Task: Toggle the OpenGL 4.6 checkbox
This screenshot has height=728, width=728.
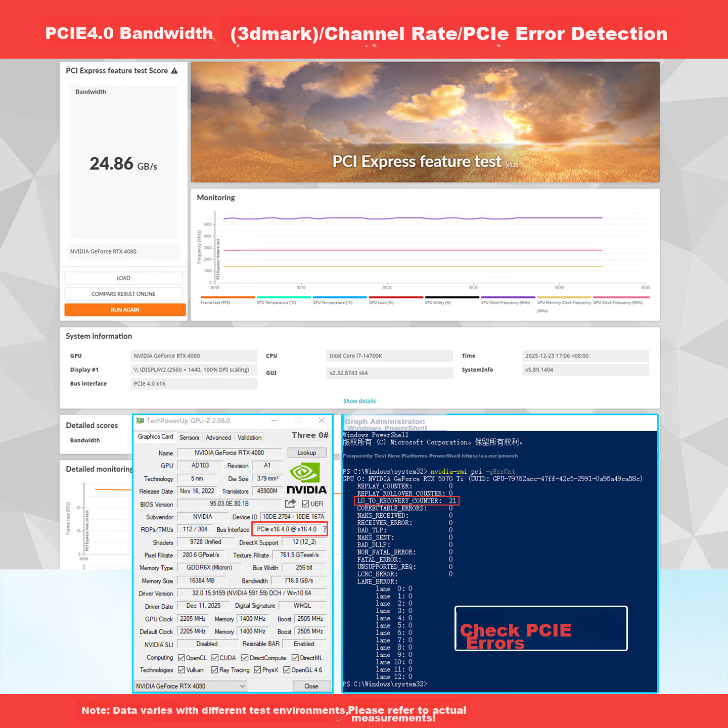Action: [x=287, y=670]
